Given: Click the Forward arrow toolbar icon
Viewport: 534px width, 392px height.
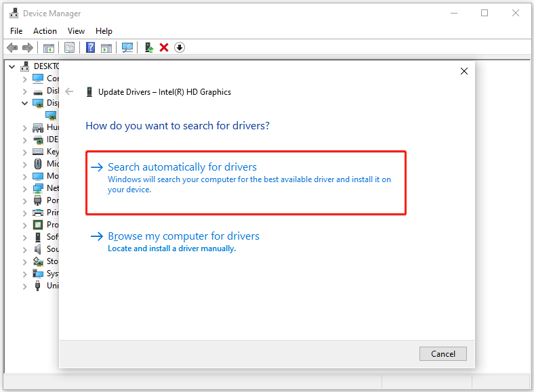Looking at the screenshot, I should point(28,47).
